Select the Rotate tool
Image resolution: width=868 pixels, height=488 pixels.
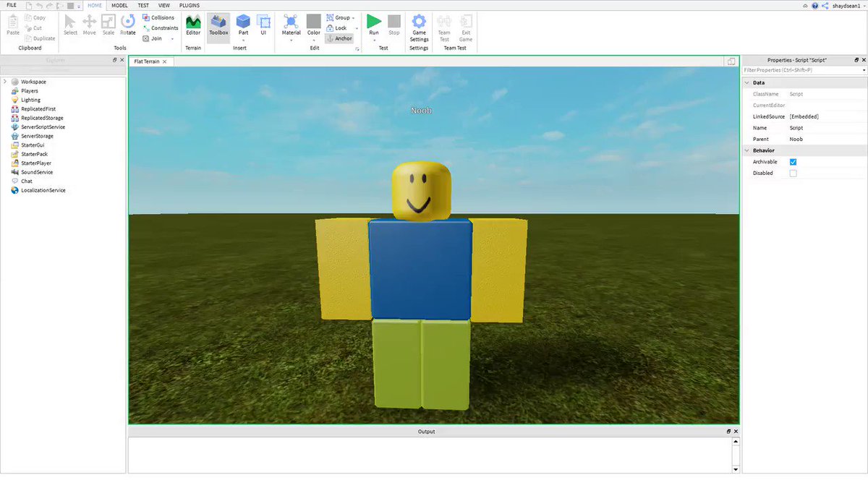128,25
